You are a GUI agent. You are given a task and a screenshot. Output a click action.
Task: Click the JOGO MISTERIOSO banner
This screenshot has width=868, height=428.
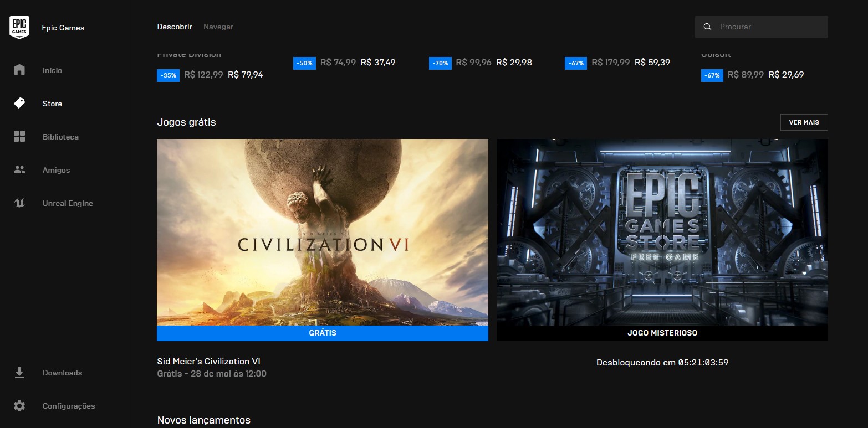[x=662, y=333]
